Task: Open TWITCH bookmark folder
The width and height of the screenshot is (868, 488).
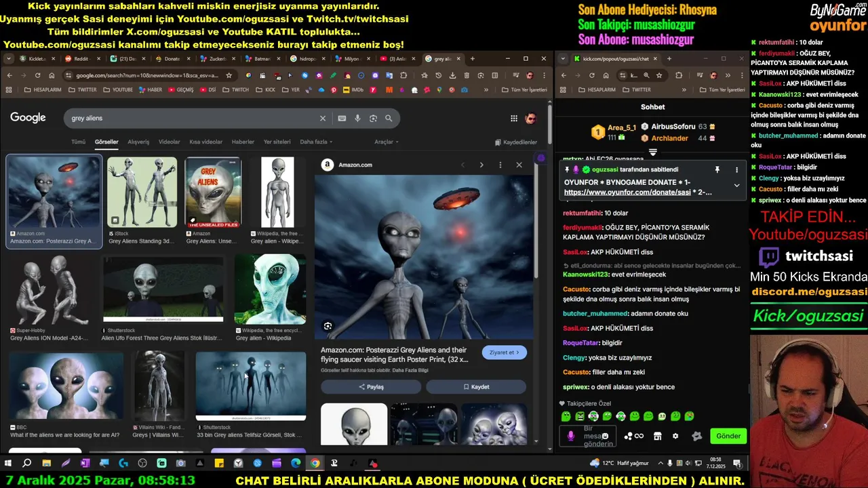Action: (237, 89)
